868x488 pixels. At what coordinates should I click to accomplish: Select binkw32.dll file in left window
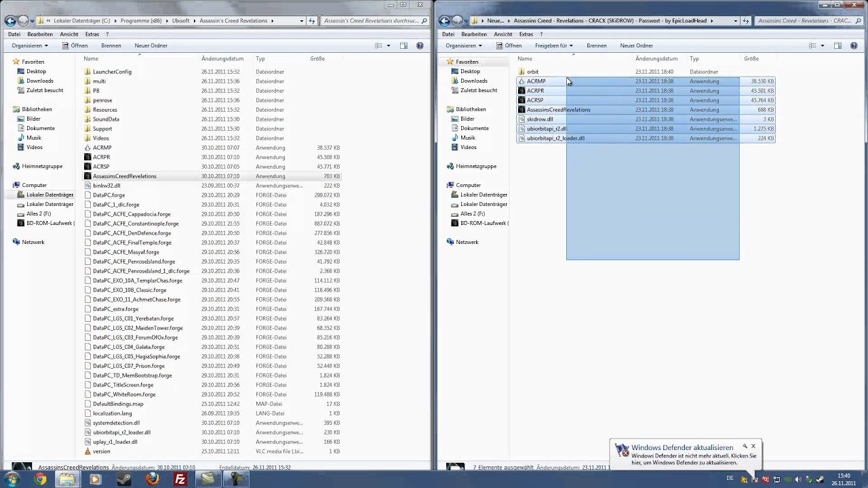click(x=106, y=186)
